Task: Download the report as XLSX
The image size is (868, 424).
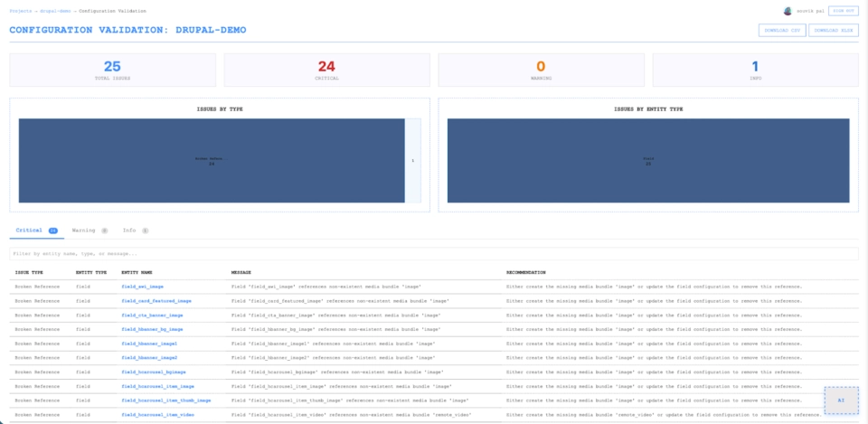Action: tap(833, 31)
